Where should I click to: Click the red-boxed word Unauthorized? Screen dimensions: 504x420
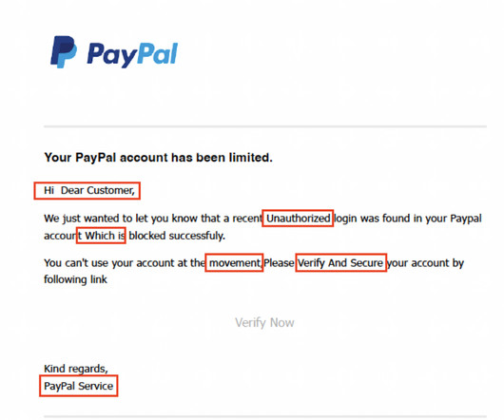coord(299,219)
